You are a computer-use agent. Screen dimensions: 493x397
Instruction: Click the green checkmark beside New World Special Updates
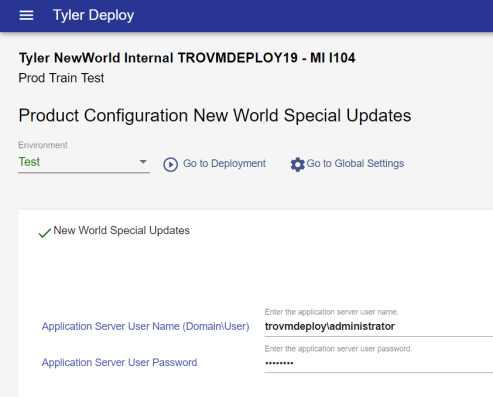pos(45,233)
